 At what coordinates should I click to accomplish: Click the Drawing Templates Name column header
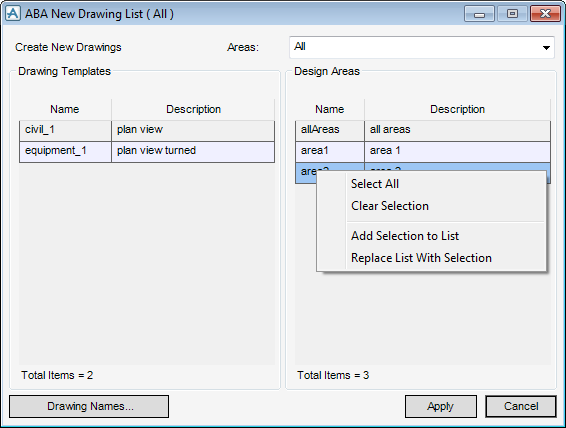click(x=65, y=109)
